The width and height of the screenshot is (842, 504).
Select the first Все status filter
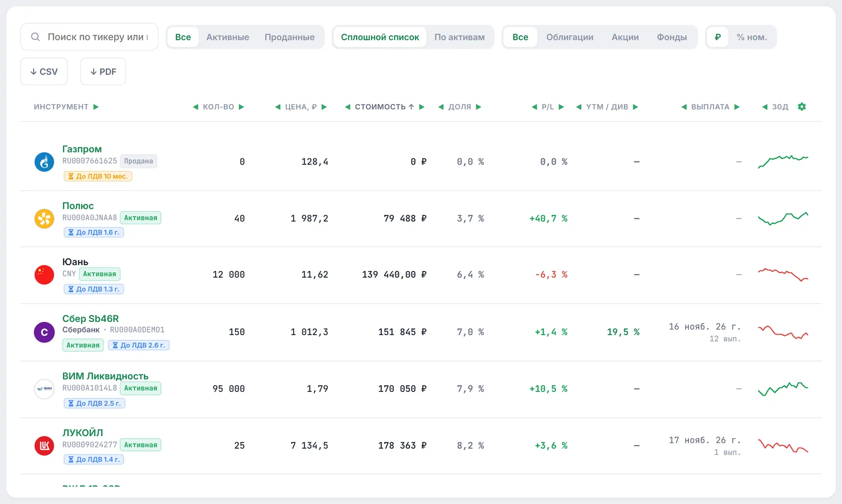click(x=183, y=37)
